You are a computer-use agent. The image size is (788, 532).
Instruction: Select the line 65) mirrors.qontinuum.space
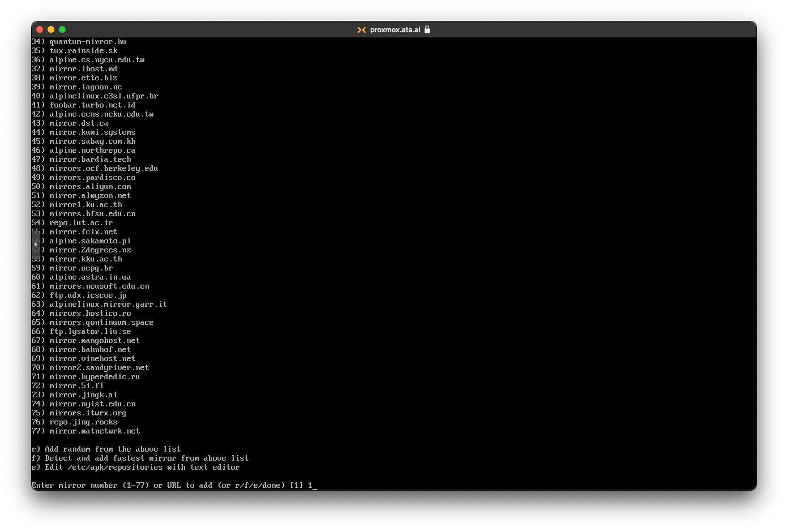[x=93, y=323]
